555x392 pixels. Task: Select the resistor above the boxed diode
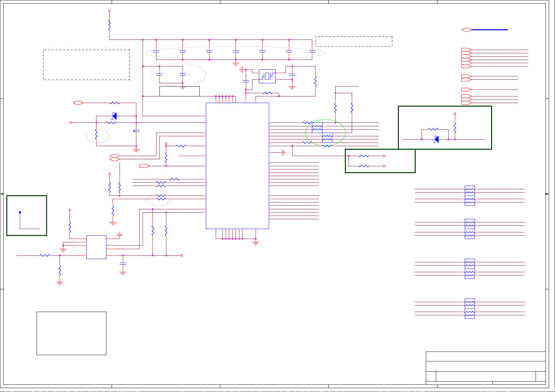pyautogui.click(x=433, y=129)
